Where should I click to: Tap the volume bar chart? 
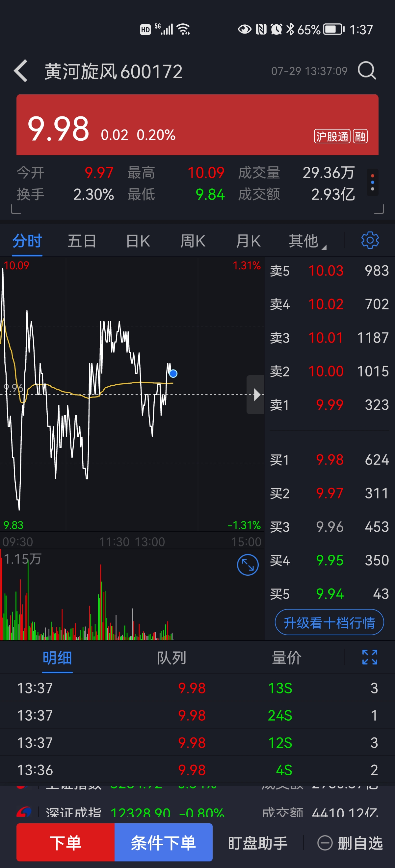132,595
